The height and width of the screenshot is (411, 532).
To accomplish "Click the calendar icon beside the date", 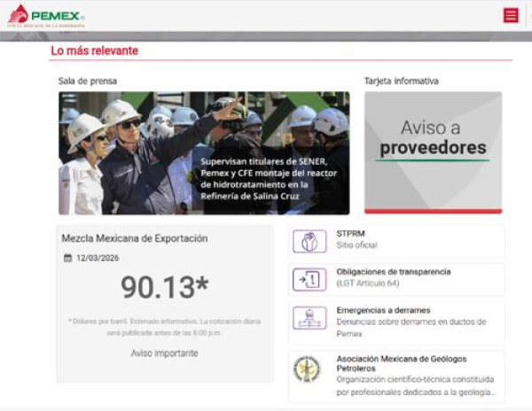I will click(x=67, y=258).
